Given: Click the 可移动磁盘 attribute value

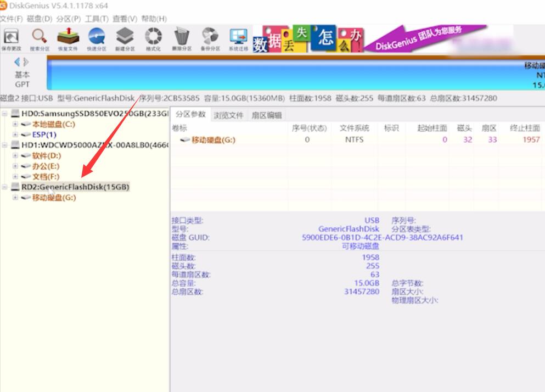Looking at the screenshot, I should 361,247.
